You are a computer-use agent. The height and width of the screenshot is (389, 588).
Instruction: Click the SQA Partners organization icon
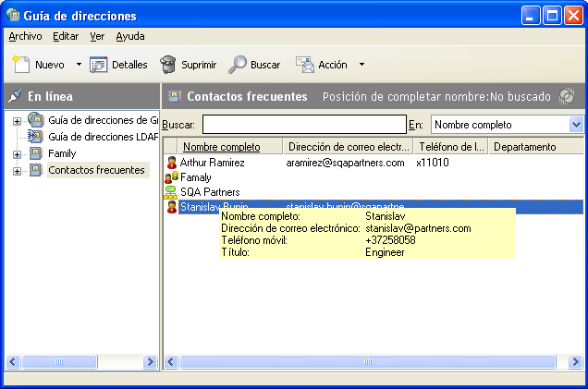click(171, 192)
